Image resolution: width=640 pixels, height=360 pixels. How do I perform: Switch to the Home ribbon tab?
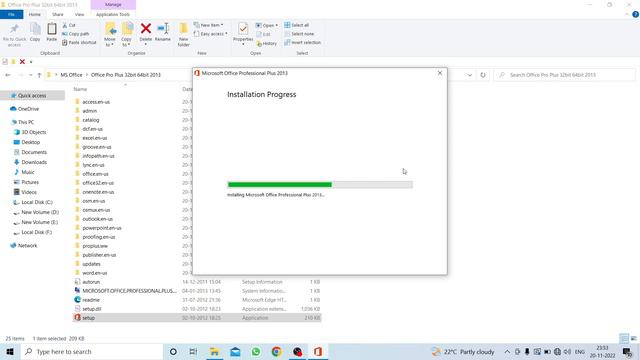(35, 15)
